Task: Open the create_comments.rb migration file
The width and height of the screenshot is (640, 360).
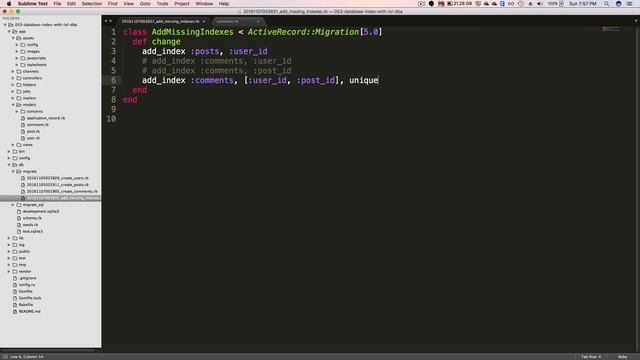Action: [x=62, y=191]
